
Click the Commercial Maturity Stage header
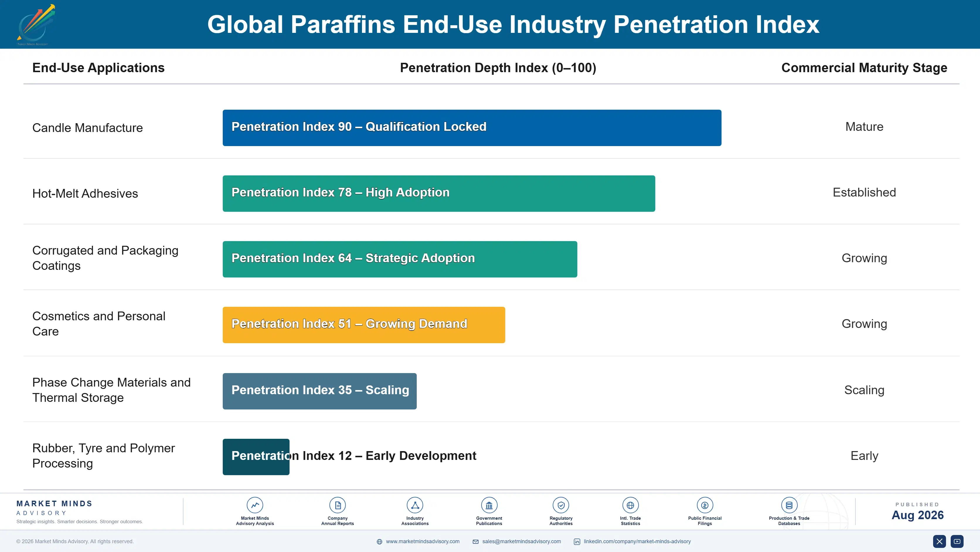tap(864, 68)
